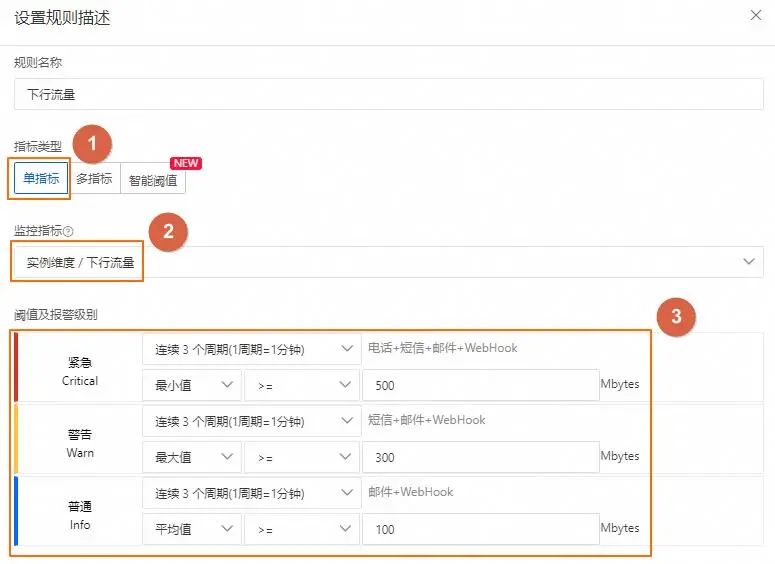The image size is (775, 564).
Task: Click the red Critical severity color bar
Action: coord(16,367)
